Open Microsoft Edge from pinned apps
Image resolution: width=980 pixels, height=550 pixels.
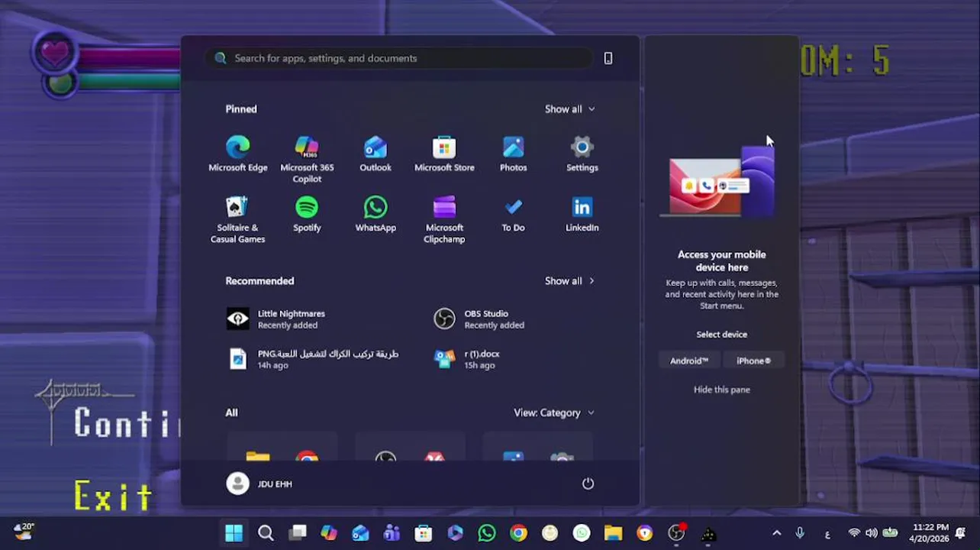click(237, 154)
